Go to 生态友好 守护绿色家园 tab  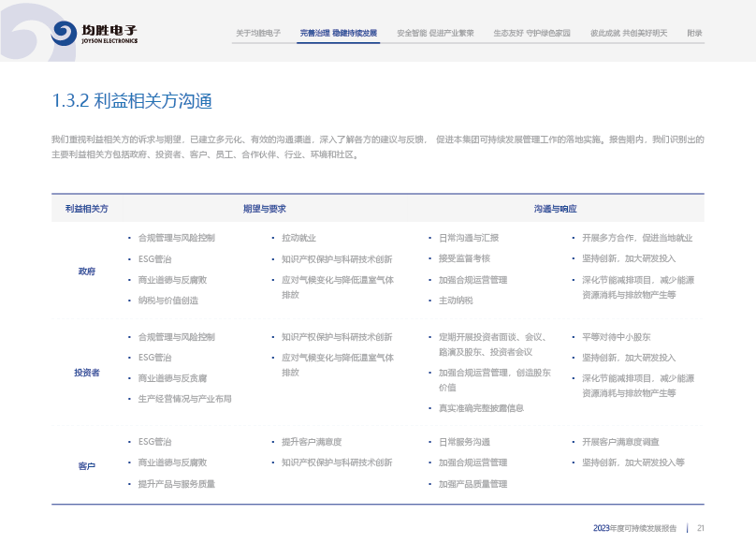531,33
